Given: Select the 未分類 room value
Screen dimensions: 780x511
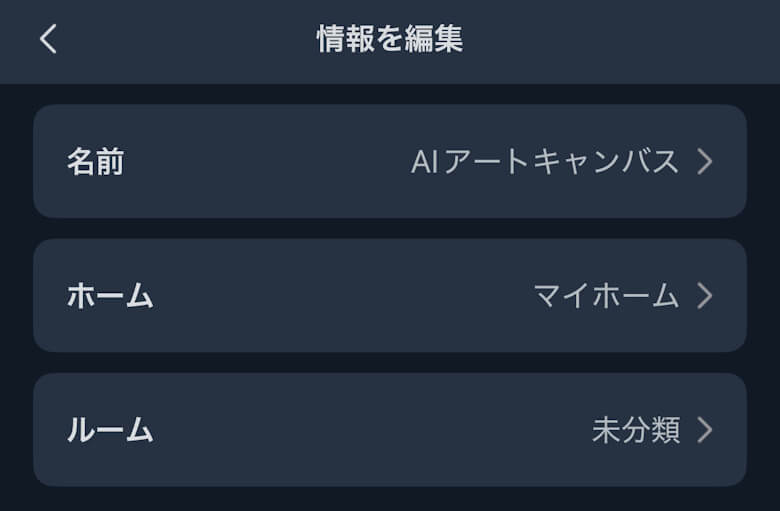Looking at the screenshot, I should (636, 430).
